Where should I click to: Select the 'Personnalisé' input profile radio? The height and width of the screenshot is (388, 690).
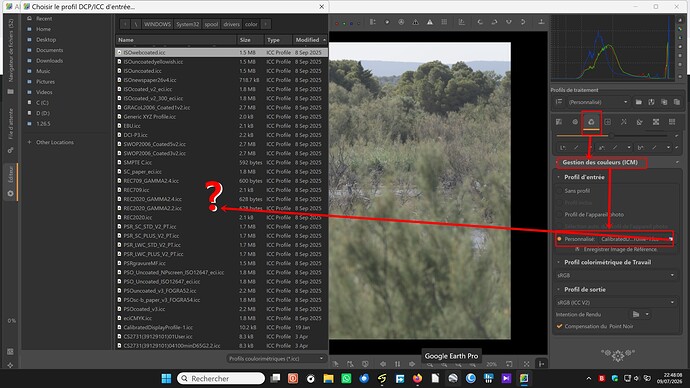click(559, 239)
